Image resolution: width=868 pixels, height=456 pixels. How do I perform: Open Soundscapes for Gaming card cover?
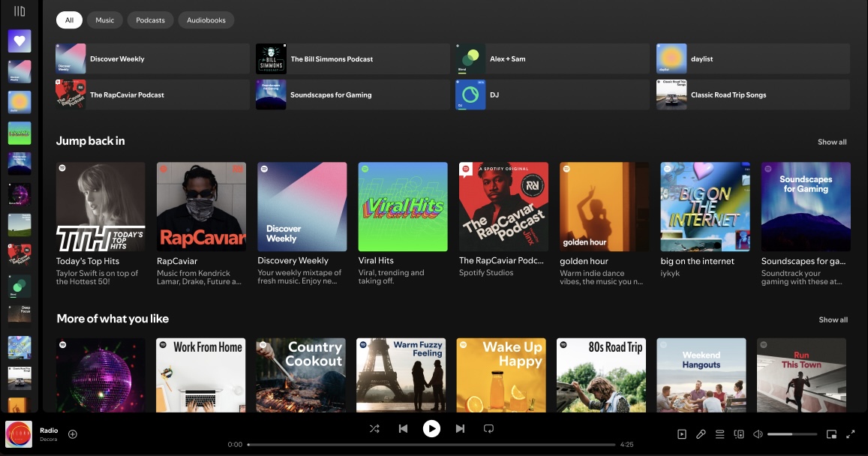(806, 207)
